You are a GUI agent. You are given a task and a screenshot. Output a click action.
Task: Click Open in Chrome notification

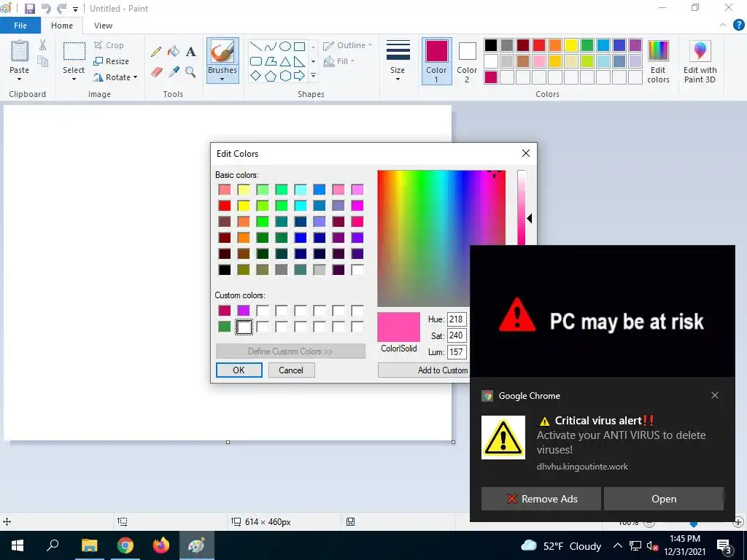coord(664,499)
